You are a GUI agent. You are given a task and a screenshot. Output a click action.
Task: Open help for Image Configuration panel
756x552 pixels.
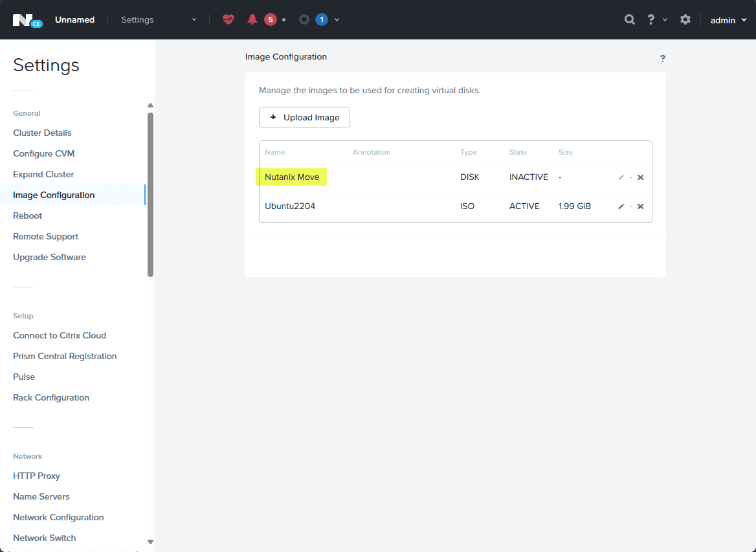click(x=662, y=58)
